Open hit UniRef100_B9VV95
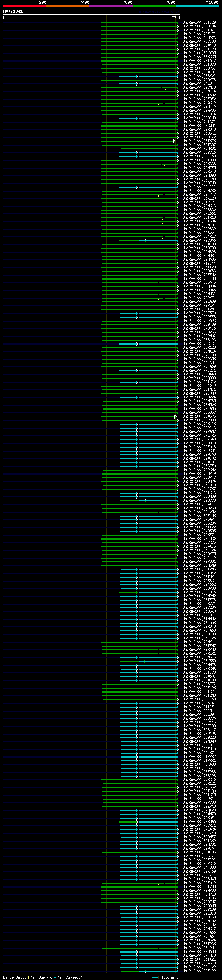This screenshot has width=222, height=980. pyautogui.click(x=199, y=53)
